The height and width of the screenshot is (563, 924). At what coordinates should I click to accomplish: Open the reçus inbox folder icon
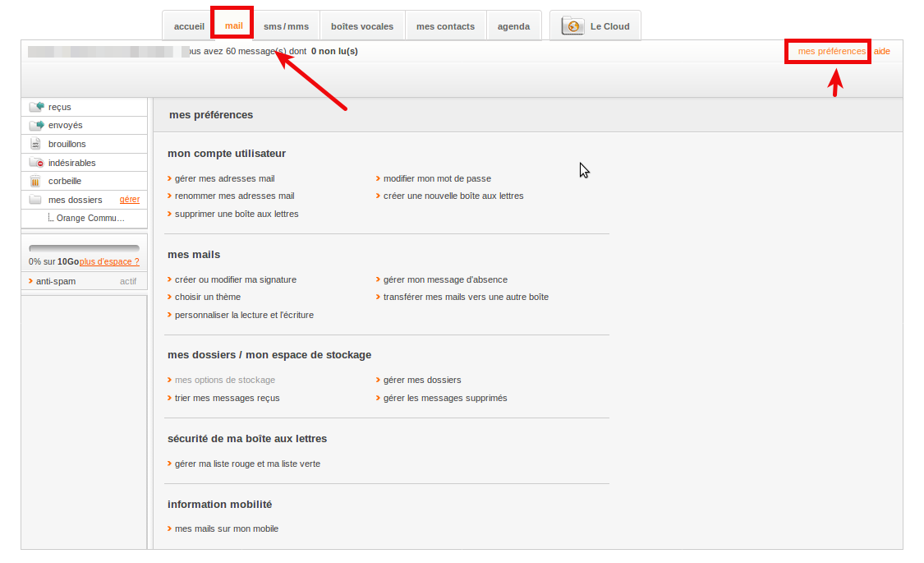(35, 107)
